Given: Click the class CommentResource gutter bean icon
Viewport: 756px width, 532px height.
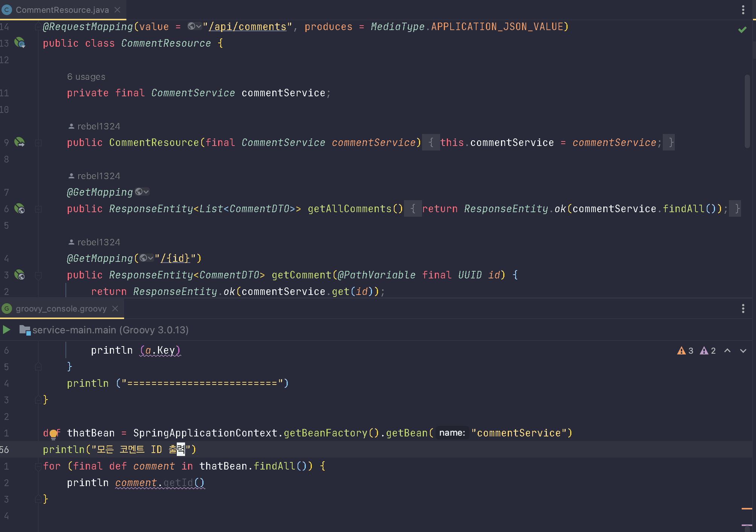Looking at the screenshot, I should 20,43.
